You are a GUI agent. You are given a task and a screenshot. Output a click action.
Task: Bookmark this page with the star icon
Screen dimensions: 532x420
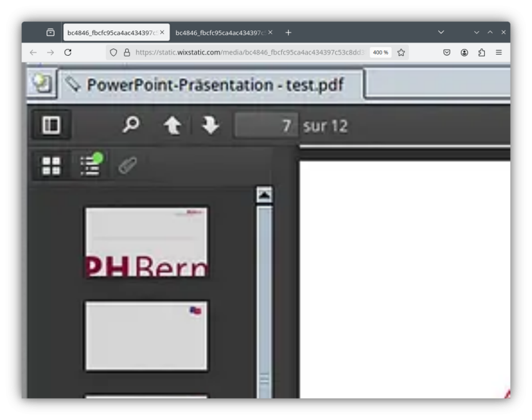401,52
